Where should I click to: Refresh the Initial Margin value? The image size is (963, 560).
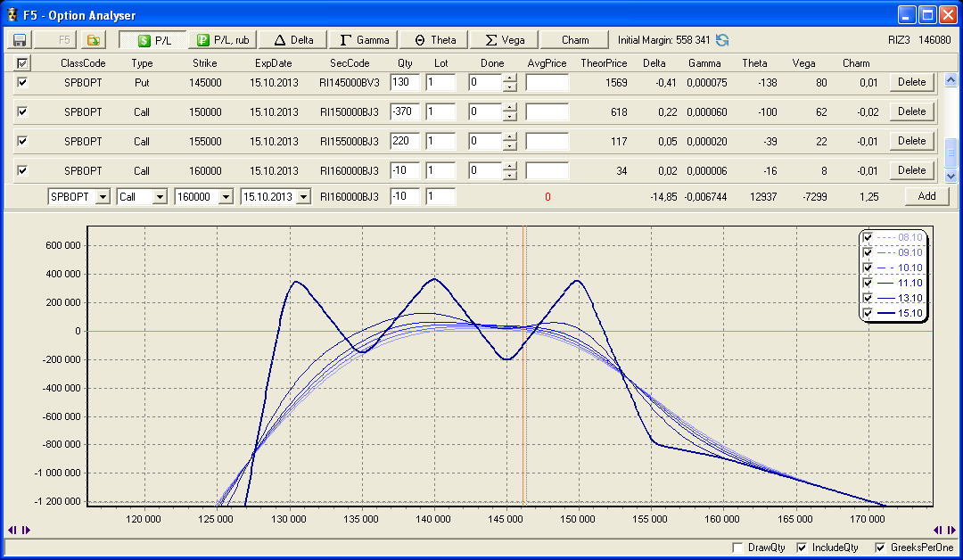coord(722,40)
